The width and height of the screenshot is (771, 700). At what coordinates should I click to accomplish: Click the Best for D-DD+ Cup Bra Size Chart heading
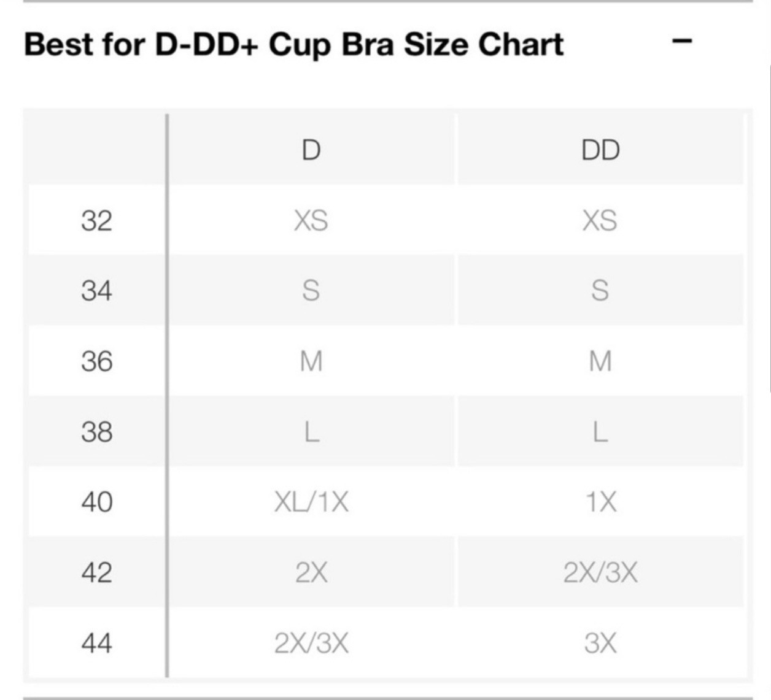[293, 45]
